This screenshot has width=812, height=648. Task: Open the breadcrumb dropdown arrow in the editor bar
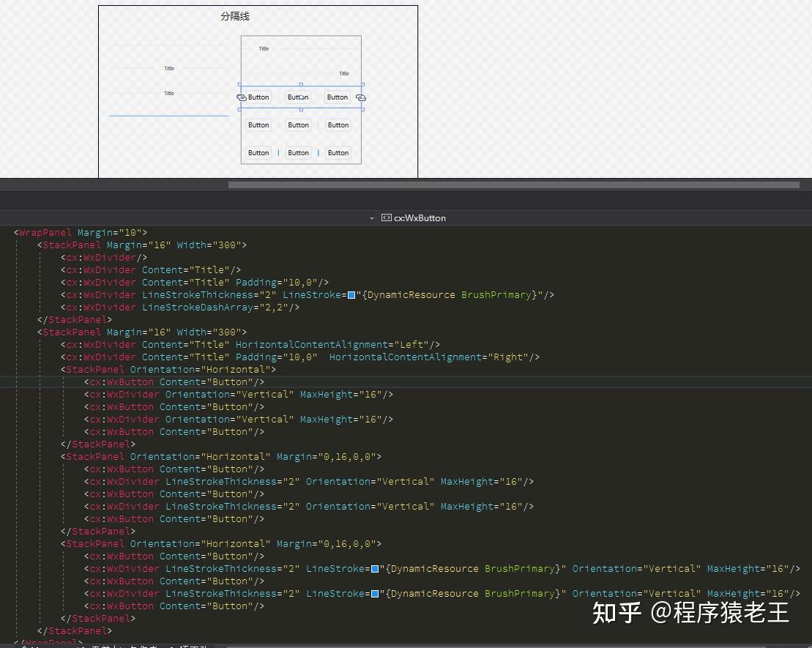[371, 218]
